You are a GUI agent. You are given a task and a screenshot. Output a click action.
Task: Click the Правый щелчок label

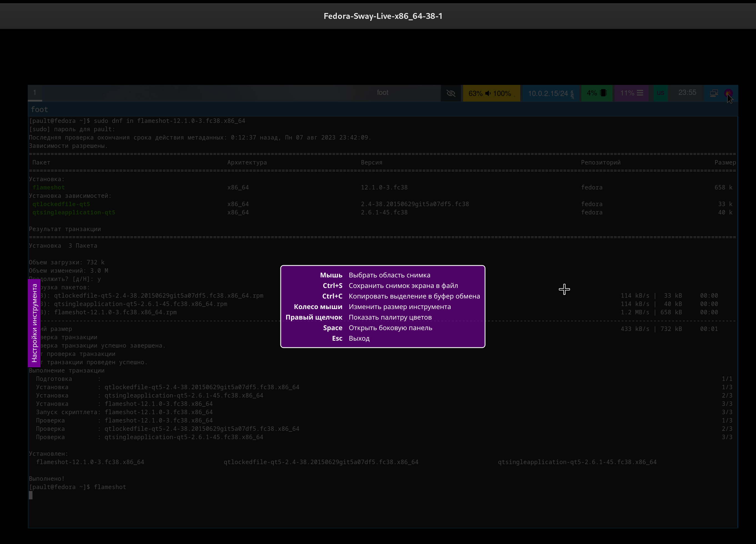point(314,317)
